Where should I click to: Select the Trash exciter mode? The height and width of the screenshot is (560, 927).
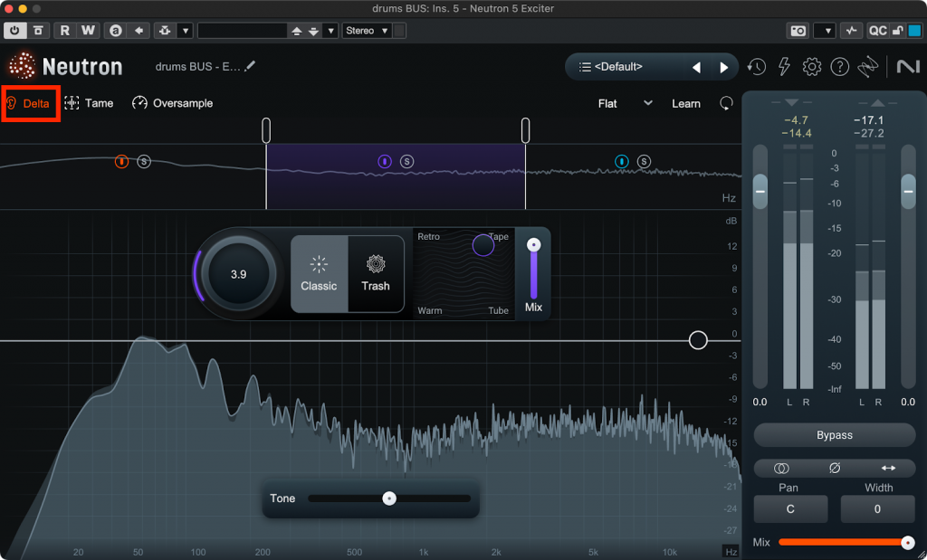click(376, 273)
